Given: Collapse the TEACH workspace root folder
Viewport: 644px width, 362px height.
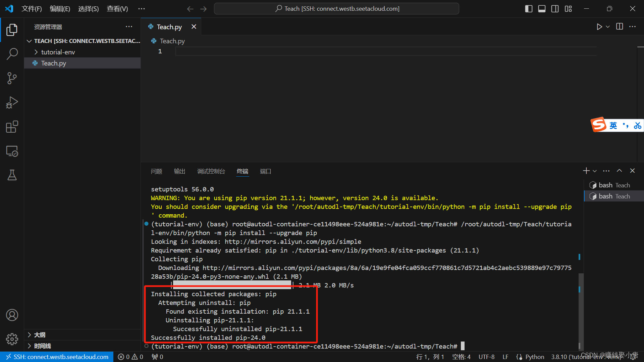Looking at the screenshot, I should [29, 41].
